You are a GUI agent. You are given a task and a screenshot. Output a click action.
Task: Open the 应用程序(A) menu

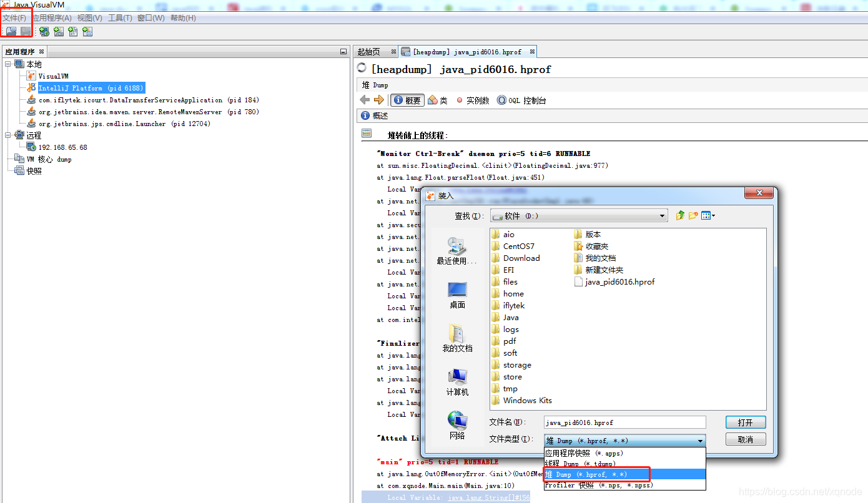[51, 18]
